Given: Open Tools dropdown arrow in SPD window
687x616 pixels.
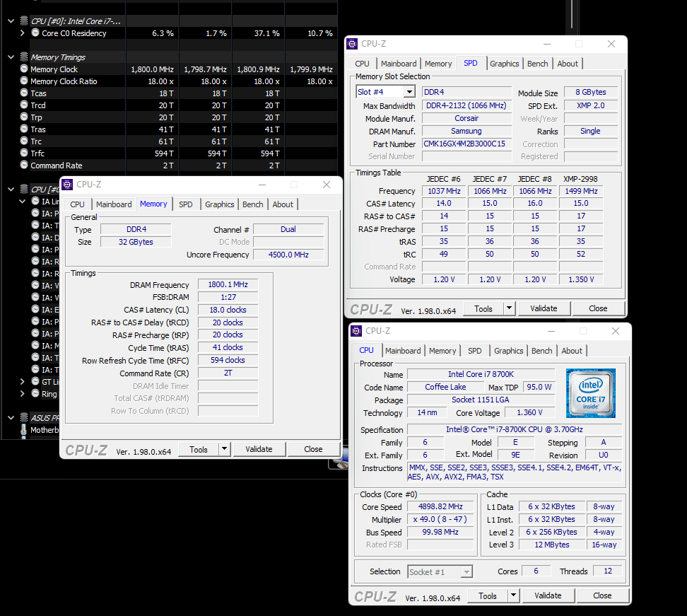Looking at the screenshot, I should point(509,308).
